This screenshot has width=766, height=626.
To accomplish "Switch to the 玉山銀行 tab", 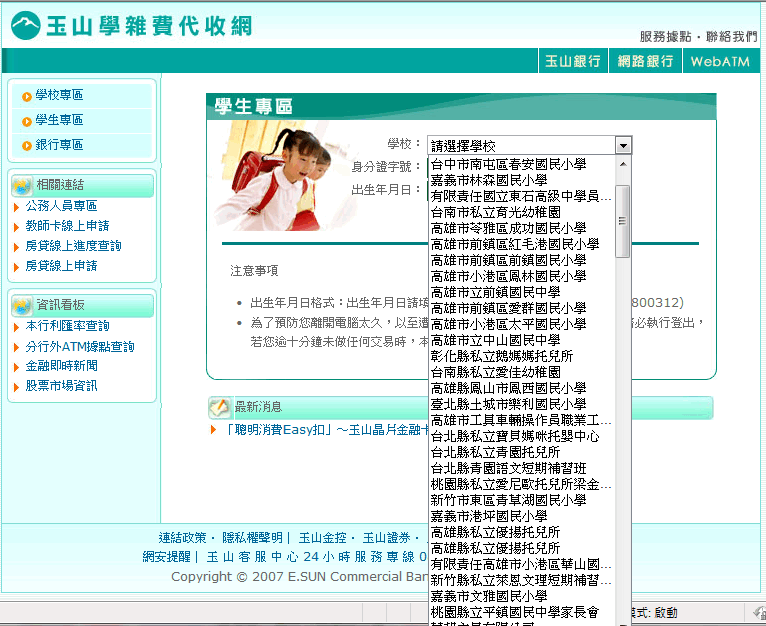I will click(x=573, y=61).
